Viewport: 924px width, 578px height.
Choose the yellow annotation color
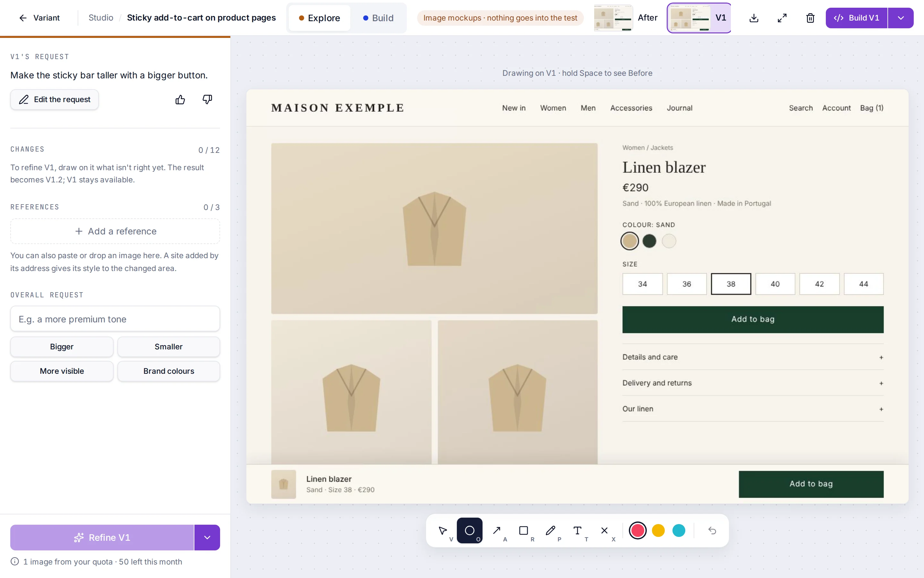click(658, 530)
